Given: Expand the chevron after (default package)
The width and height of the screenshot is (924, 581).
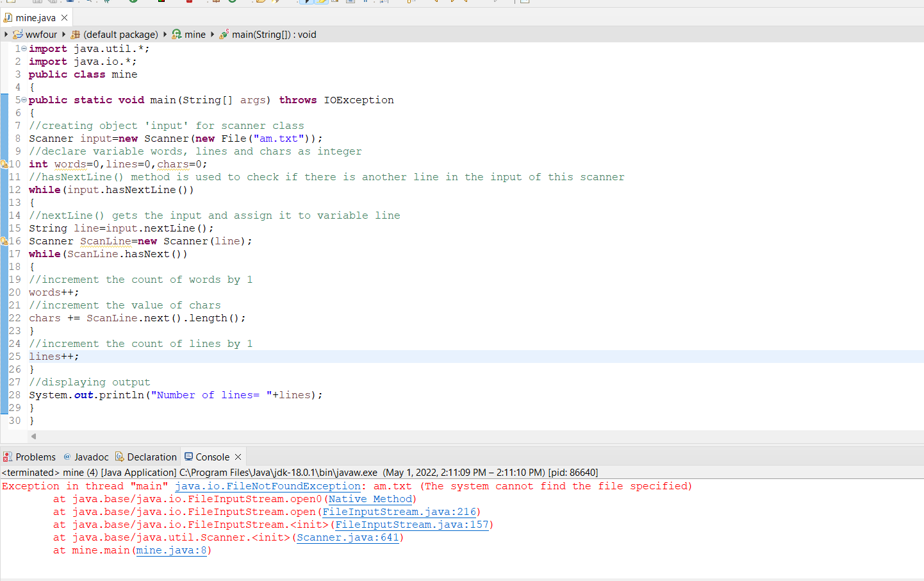Looking at the screenshot, I should point(165,34).
